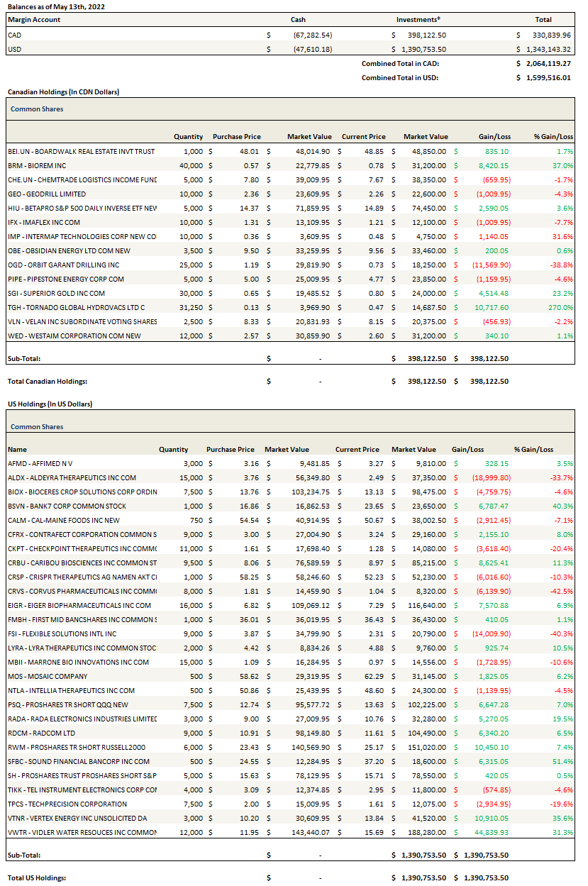Select the "Total US Holdings:" label
Screen dimensions: 588x886
point(37,878)
